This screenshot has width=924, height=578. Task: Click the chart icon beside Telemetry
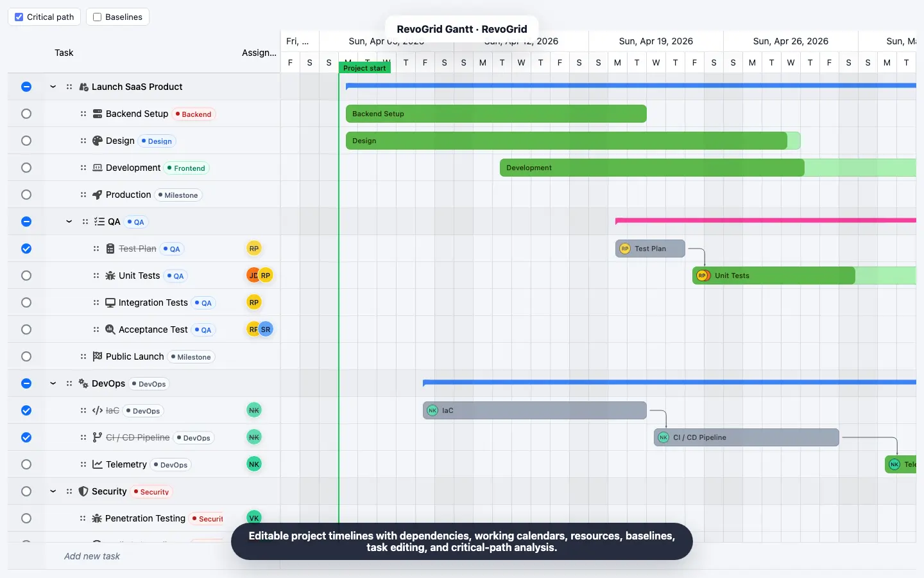click(98, 464)
